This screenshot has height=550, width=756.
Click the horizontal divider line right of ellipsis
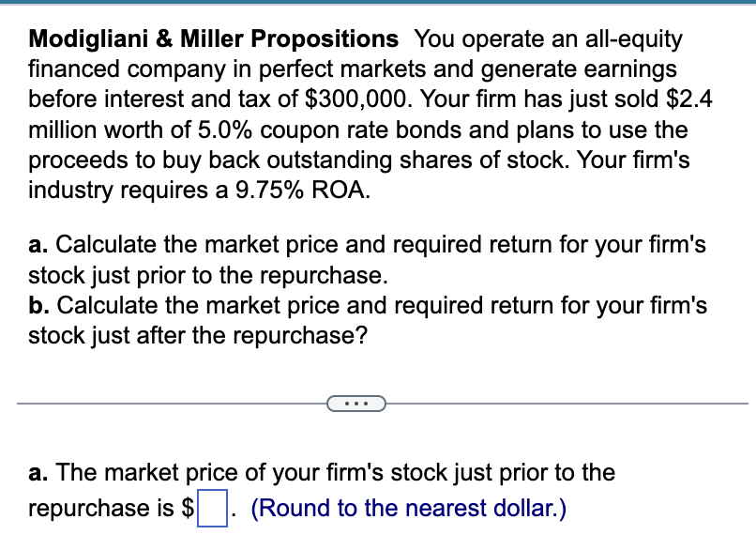click(x=567, y=404)
